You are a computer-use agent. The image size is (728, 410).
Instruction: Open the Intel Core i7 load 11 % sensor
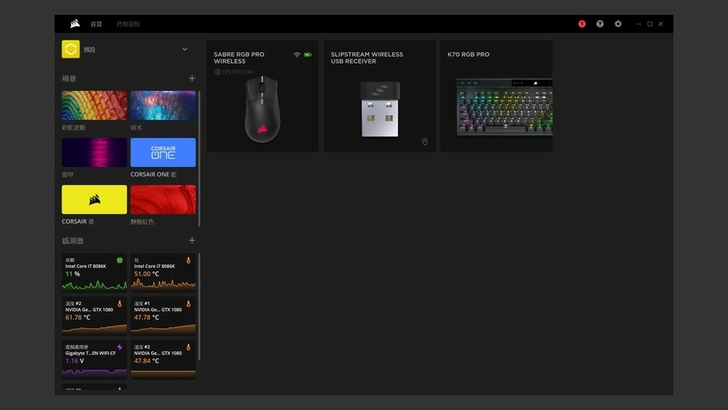pyautogui.click(x=94, y=273)
